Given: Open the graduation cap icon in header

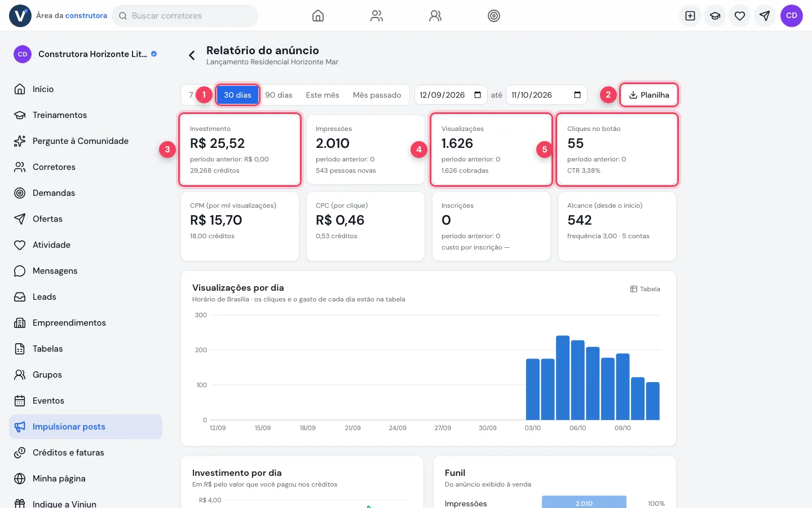Looking at the screenshot, I should [715, 16].
